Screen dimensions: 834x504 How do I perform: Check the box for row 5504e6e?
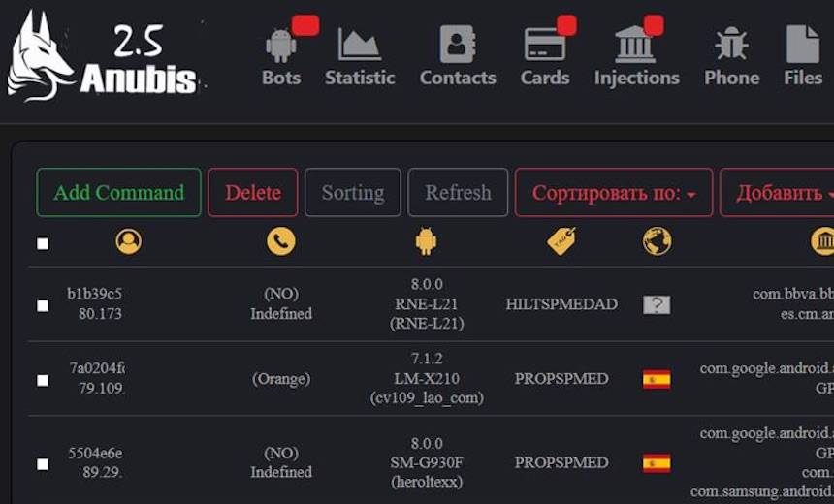click(43, 464)
